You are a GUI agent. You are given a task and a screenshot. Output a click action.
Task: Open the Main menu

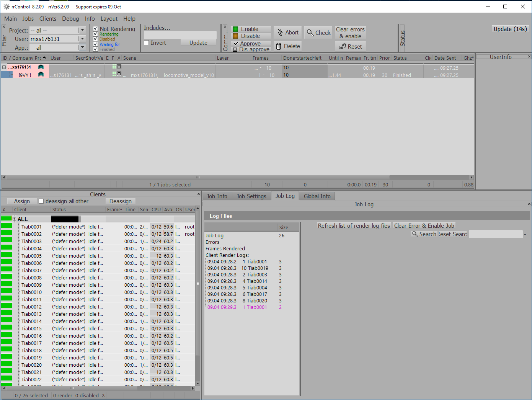point(11,19)
